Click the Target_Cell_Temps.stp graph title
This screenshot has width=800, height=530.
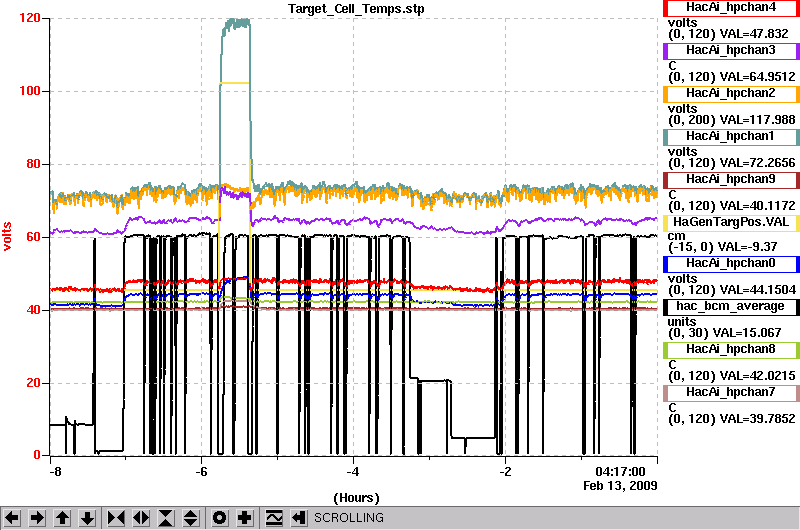pos(356,9)
